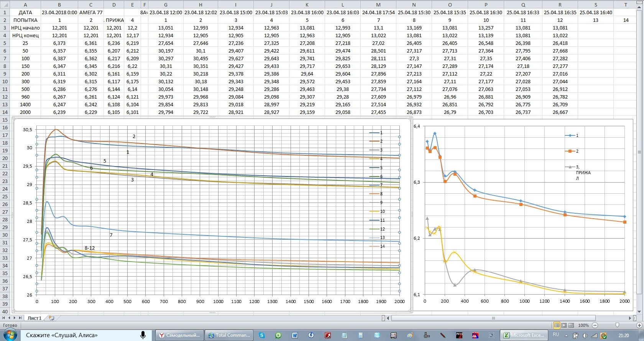
Task: Select row 3 header
Action: [x=5, y=28]
